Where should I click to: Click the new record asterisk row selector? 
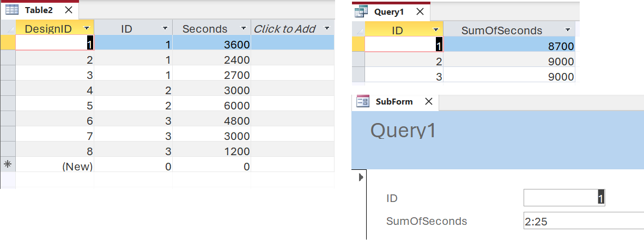[x=8, y=164]
